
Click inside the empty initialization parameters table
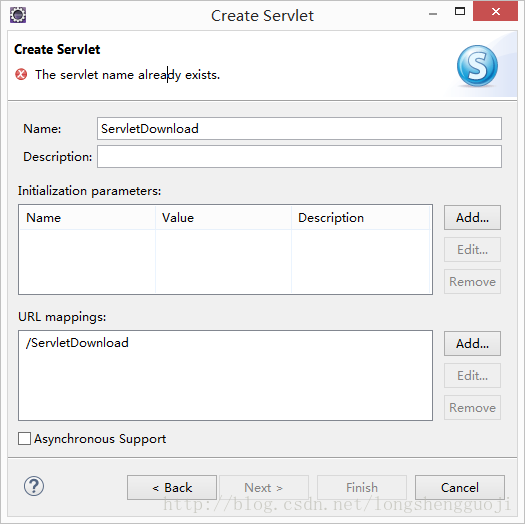(x=225, y=261)
